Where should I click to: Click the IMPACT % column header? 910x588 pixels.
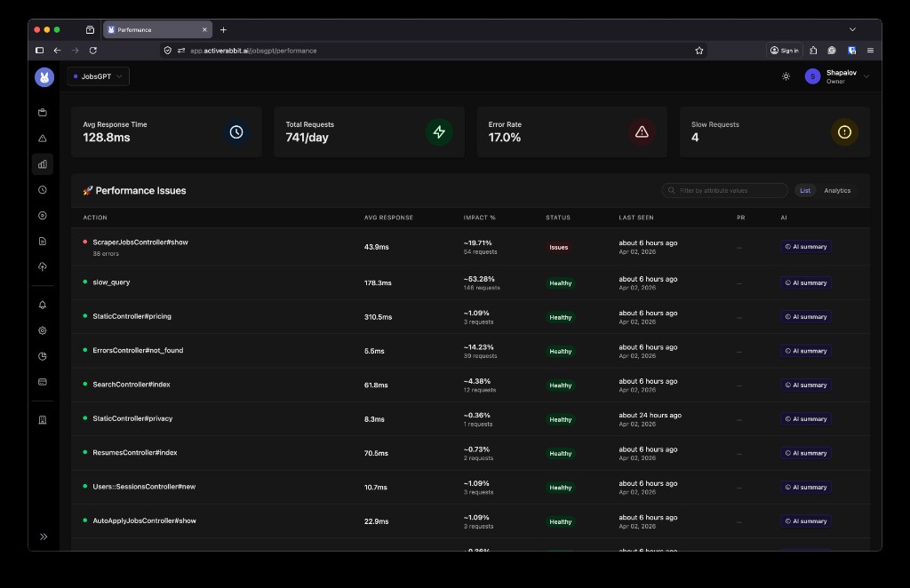(x=479, y=218)
